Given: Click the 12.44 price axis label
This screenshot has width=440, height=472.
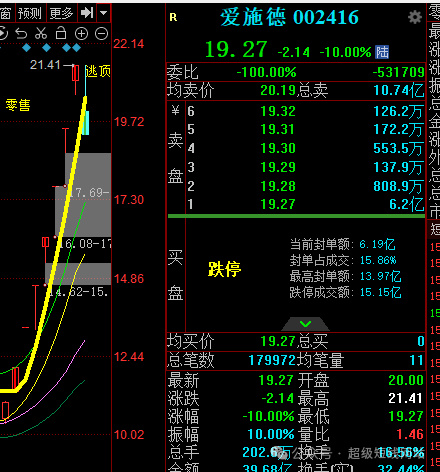Looking at the screenshot, I should (129, 357).
